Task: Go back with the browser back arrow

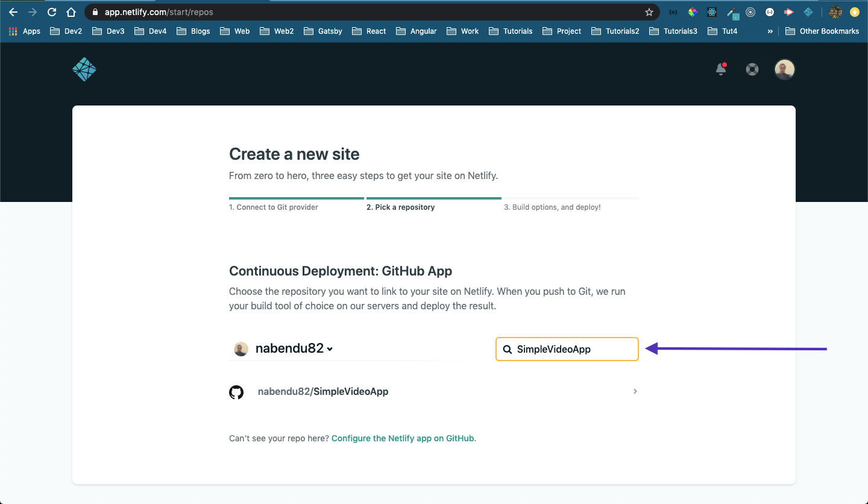Action: coord(13,12)
